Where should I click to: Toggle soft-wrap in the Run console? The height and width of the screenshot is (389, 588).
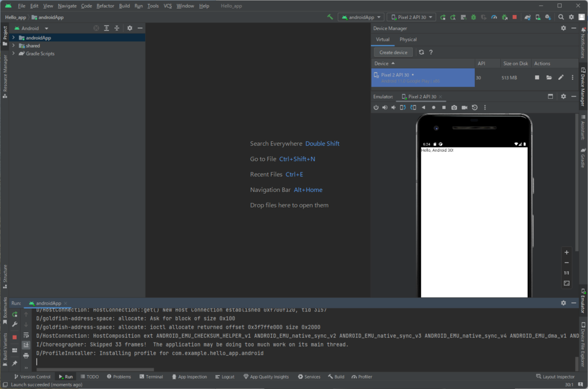[26, 335]
